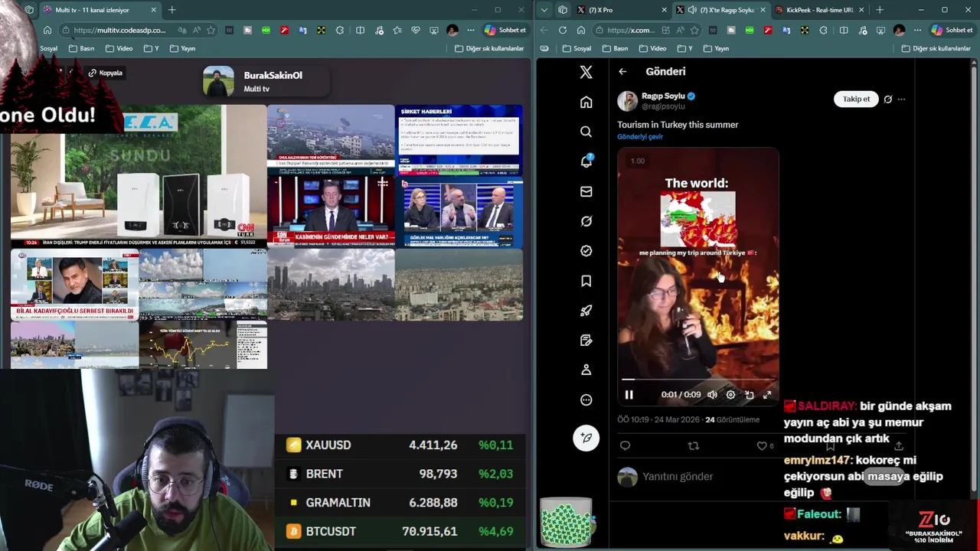Screen dimensions: 980x551
Task: Favorite the multitv page with star icon
Action: (x=211, y=30)
